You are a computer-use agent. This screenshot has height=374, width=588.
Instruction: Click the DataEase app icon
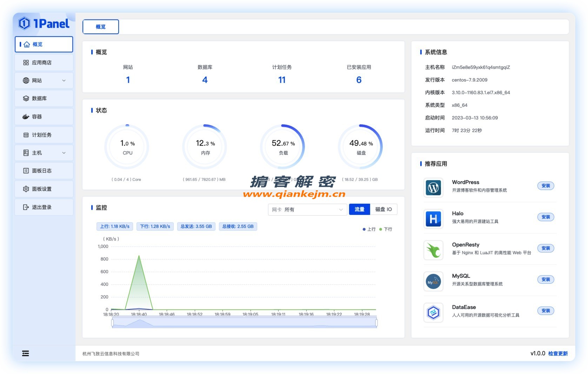tap(433, 313)
